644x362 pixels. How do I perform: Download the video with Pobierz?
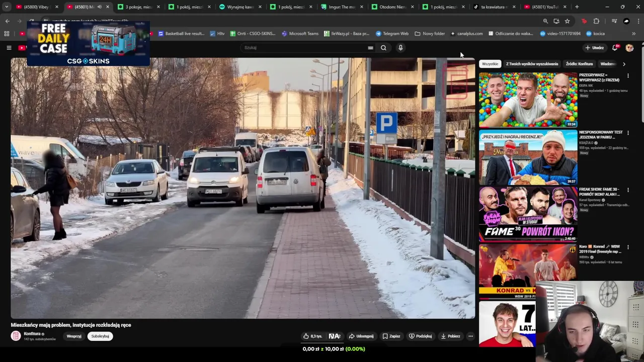tap(450, 336)
